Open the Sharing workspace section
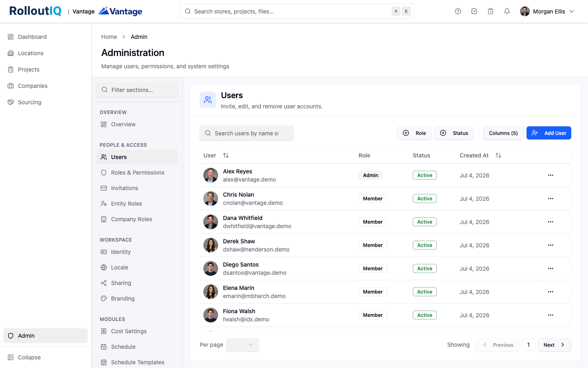The width and height of the screenshot is (588, 368). [x=137, y=283]
